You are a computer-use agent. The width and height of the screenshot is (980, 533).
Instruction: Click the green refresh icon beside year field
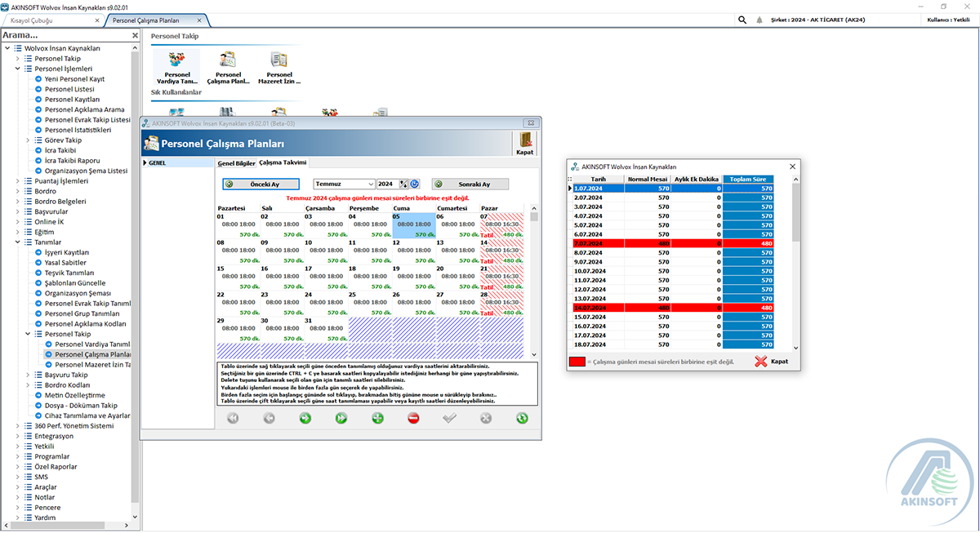(416, 184)
